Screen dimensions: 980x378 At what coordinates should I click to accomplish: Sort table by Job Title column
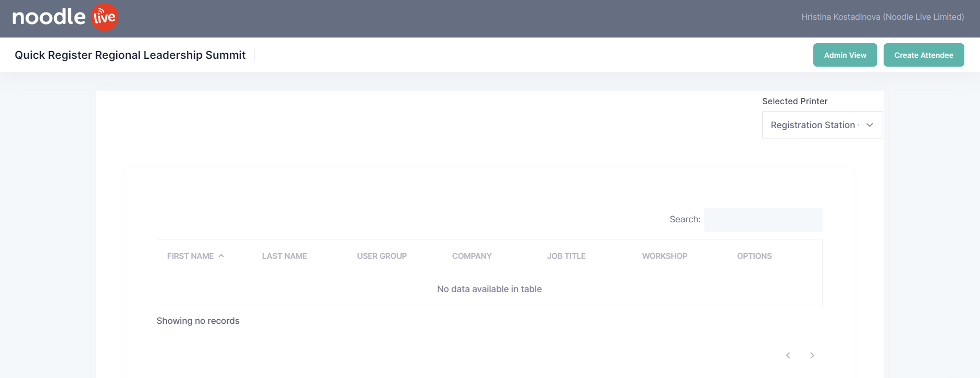[566, 256]
